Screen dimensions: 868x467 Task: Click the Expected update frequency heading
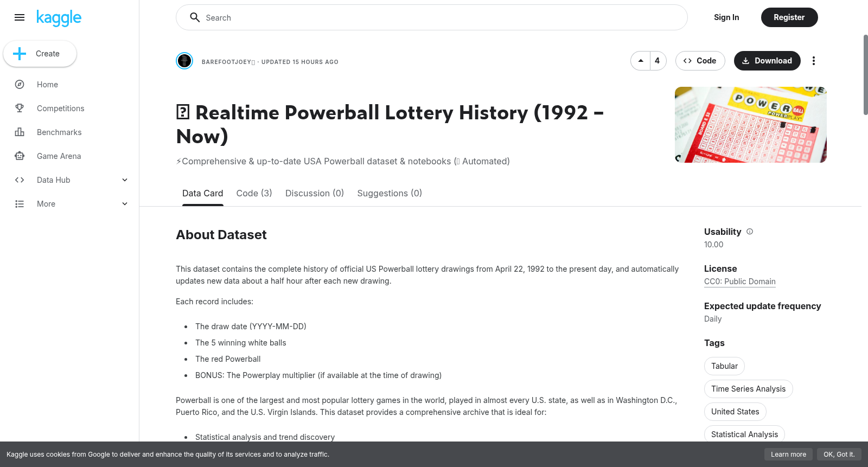[762, 306]
